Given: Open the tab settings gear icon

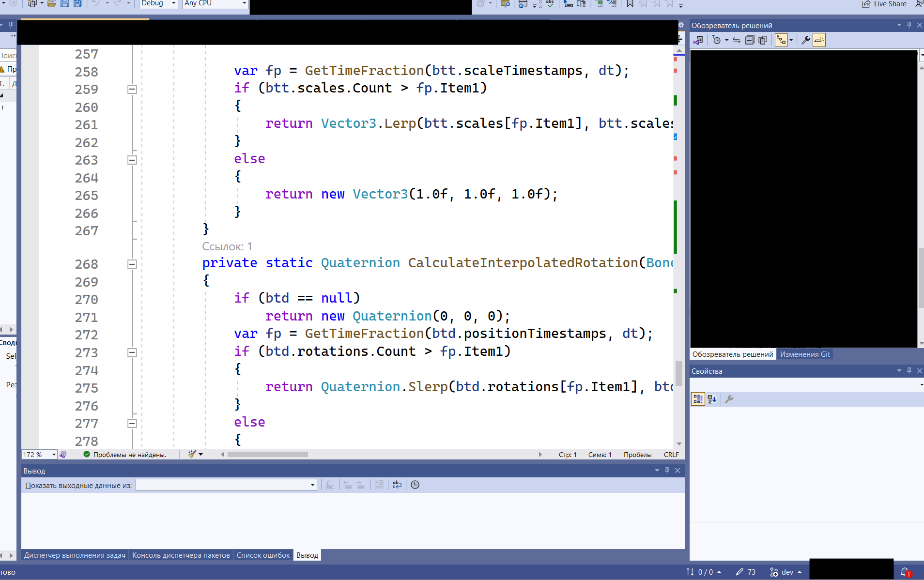Looking at the screenshot, I should (681, 25).
